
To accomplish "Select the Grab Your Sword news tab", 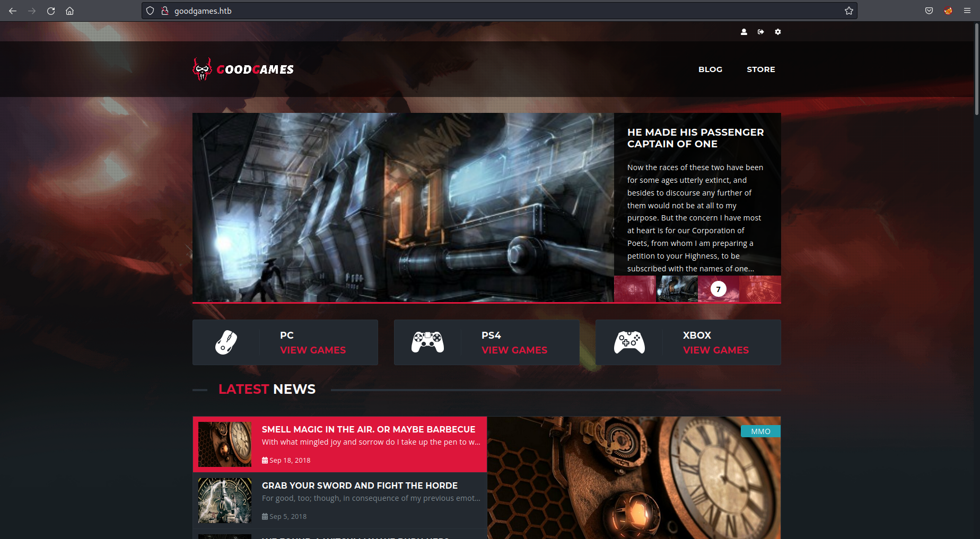I will pyautogui.click(x=340, y=500).
